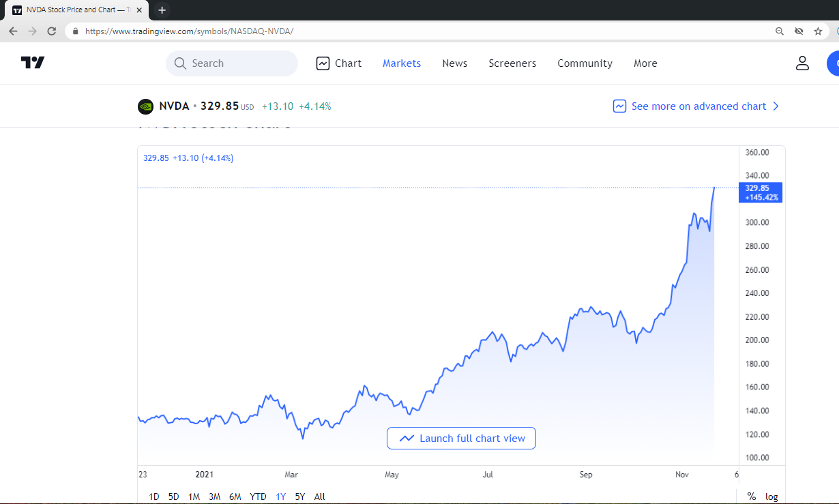Image resolution: width=839 pixels, height=504 pixels.
Task: Open the Screeners menu
Action: (x=512, y=63)
